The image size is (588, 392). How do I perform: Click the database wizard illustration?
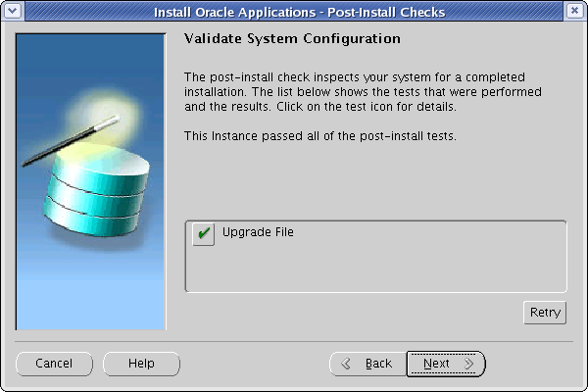click(x=90, y=182)
